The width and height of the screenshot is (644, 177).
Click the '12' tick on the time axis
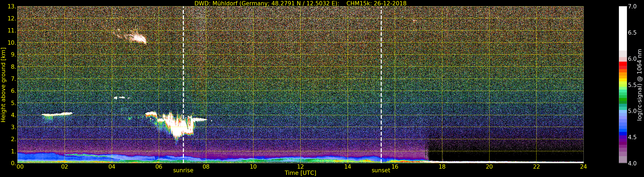pyautogui.click(x=300, y=166)
